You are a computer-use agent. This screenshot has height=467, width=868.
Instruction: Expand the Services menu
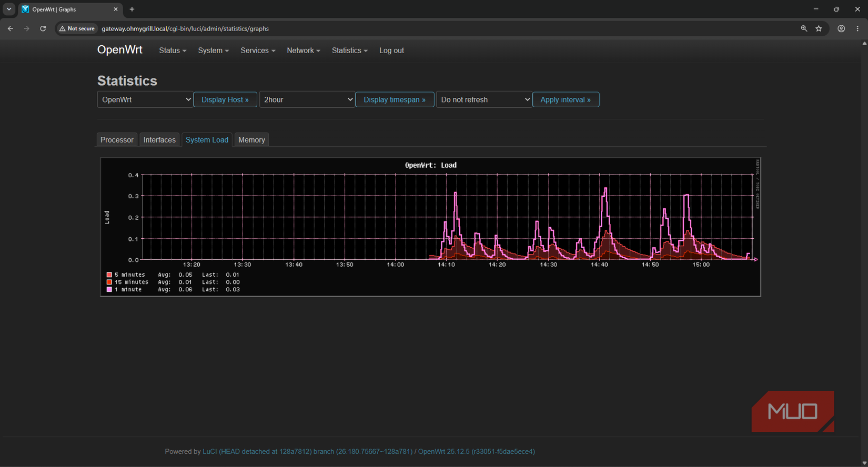click(x=258, y=50)
